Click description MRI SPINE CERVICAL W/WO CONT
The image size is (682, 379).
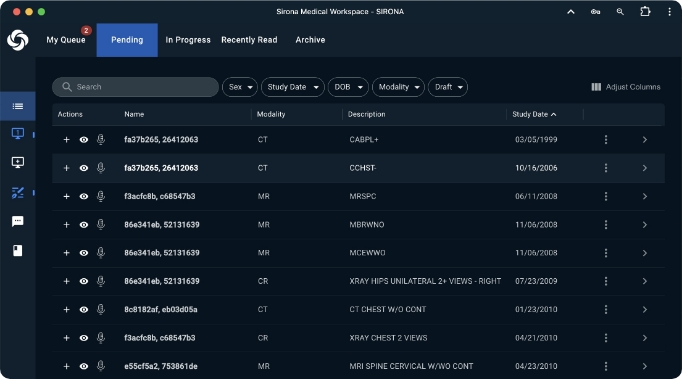tap(411, 366)
